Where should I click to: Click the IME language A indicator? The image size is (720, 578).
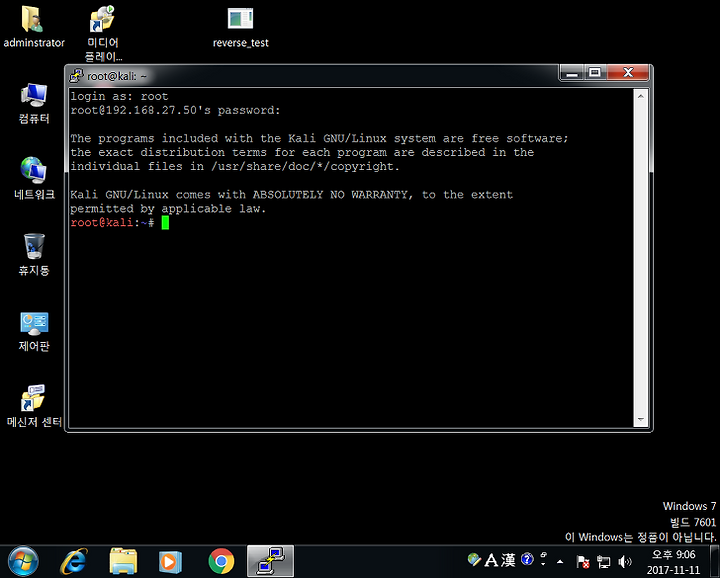(491, 560)
